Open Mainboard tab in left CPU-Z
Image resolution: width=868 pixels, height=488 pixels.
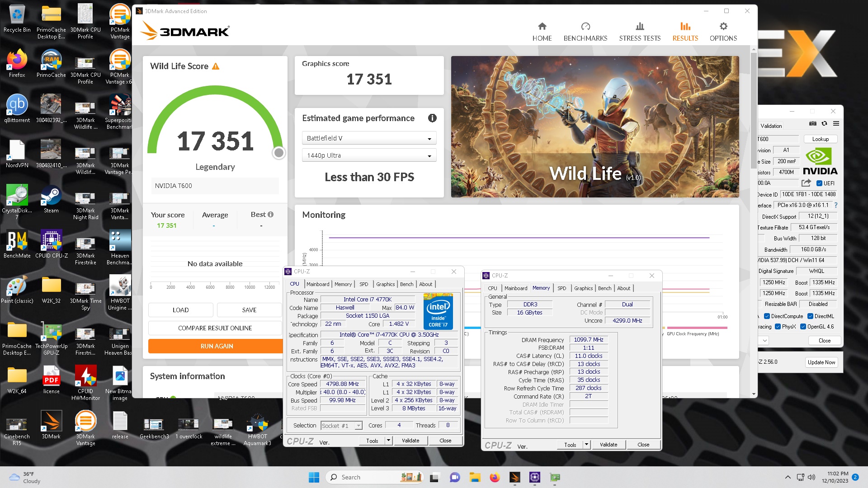pos(318,284)
